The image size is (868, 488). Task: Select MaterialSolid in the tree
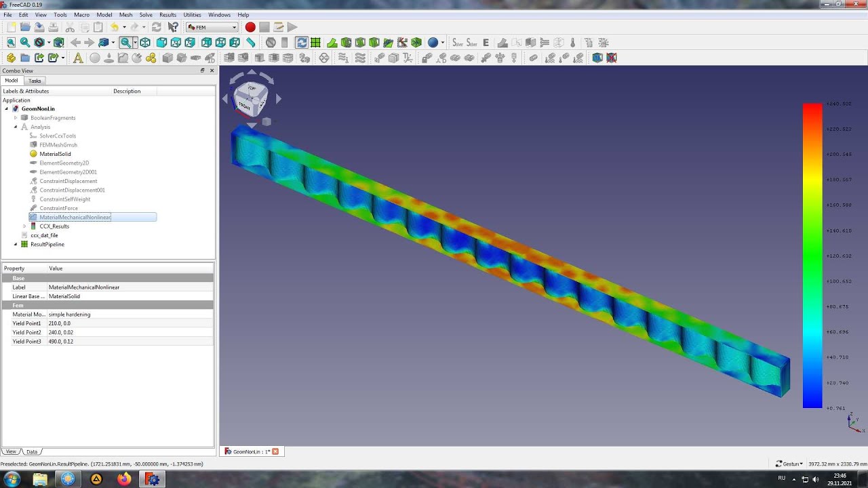tap(55, 154)
